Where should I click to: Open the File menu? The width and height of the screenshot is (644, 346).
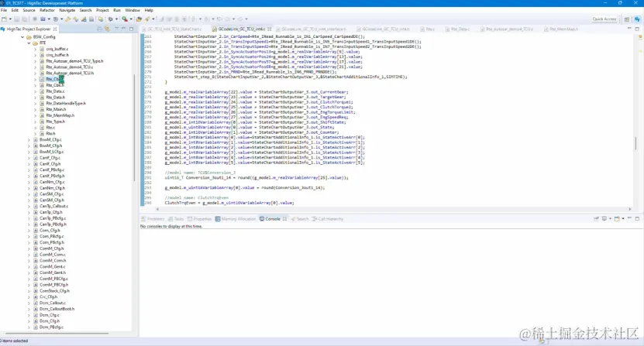(4, 10)
